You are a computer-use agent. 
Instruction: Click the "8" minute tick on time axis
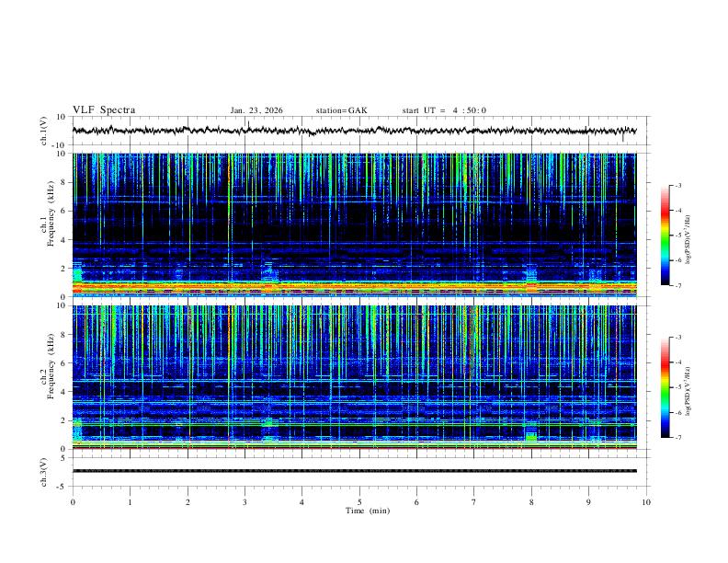531,502
